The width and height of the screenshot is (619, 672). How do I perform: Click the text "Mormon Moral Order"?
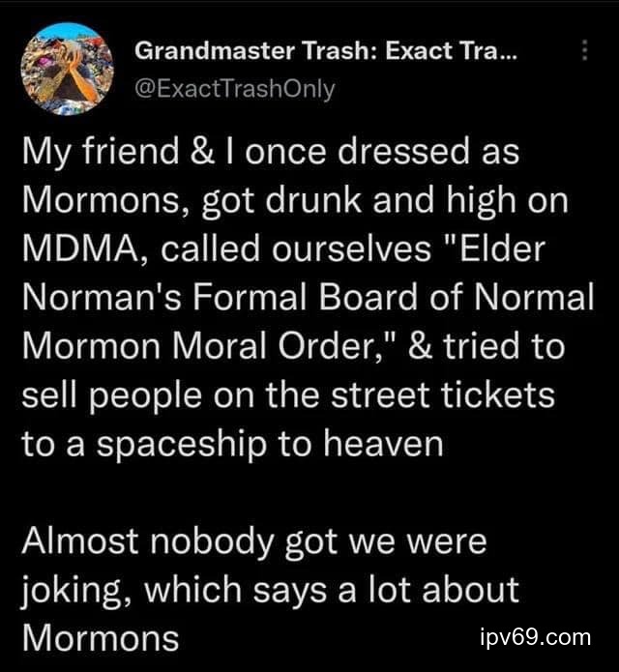coord(188,346)
